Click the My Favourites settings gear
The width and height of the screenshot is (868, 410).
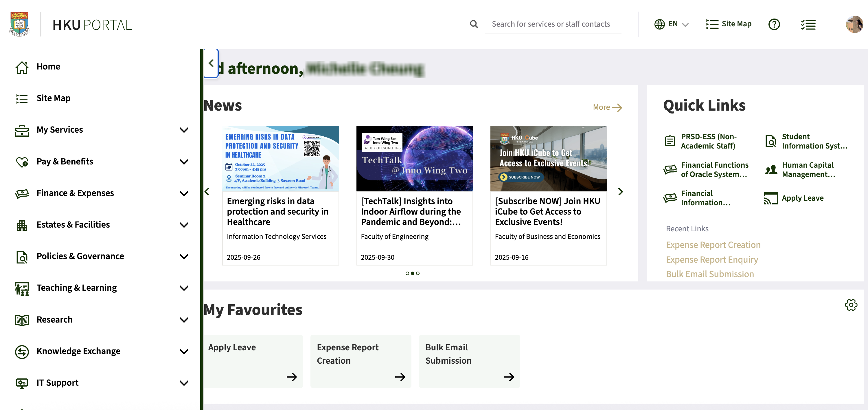pyautogui.click(x=851, y=305)
